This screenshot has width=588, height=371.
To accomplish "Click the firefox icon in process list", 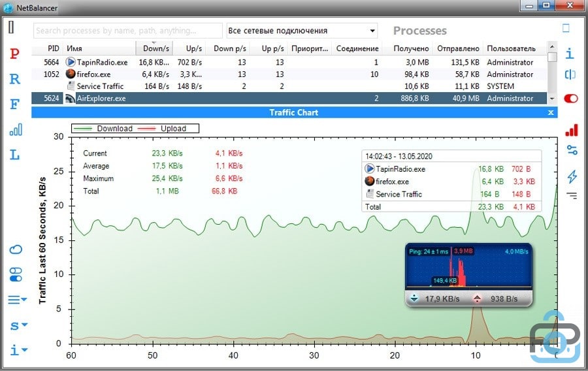I will click(70, 74).
